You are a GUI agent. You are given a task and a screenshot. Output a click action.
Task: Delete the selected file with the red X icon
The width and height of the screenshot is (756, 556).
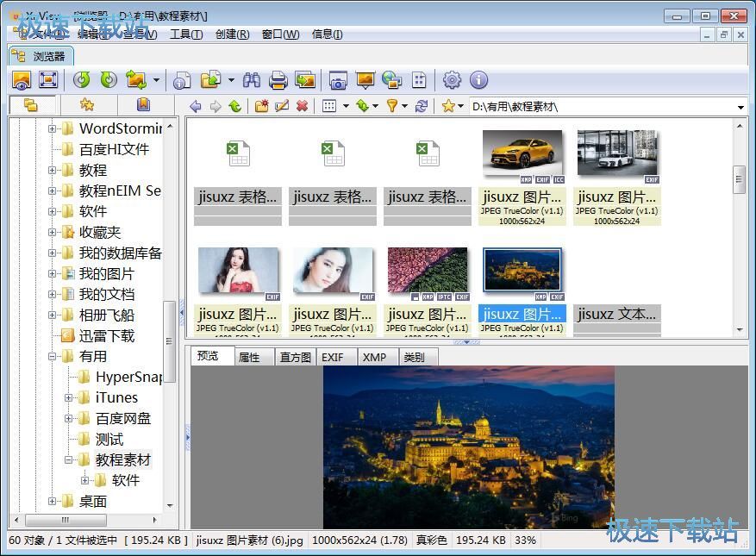302,106
